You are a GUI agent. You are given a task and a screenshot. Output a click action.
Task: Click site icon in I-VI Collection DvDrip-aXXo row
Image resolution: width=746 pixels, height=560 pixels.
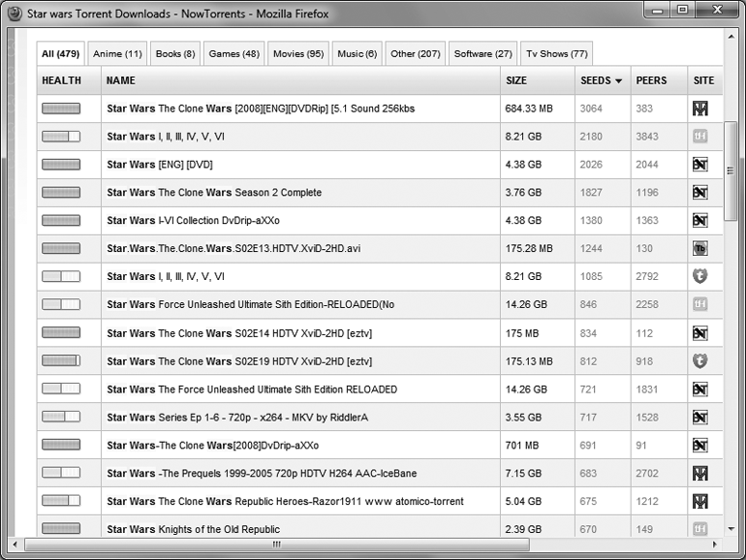pyautogui.click(x=699, y=221)
